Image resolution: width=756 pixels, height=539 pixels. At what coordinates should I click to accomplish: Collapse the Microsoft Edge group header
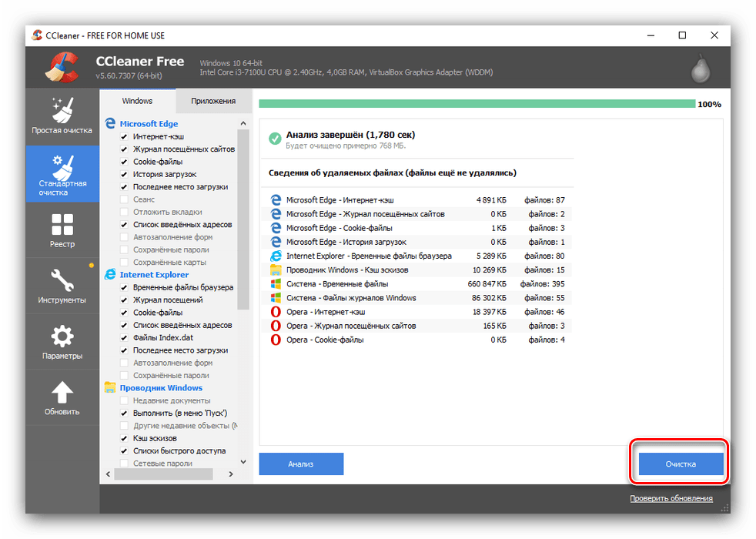click(149, 123)
